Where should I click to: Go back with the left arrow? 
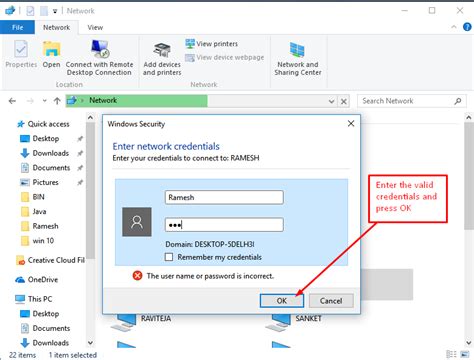click(12, 101)
